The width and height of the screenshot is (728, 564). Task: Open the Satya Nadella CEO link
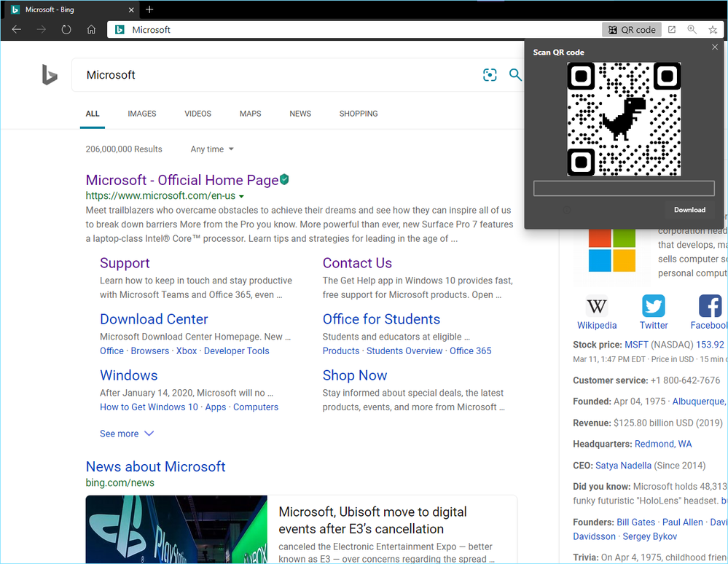(x=624, y=466)
